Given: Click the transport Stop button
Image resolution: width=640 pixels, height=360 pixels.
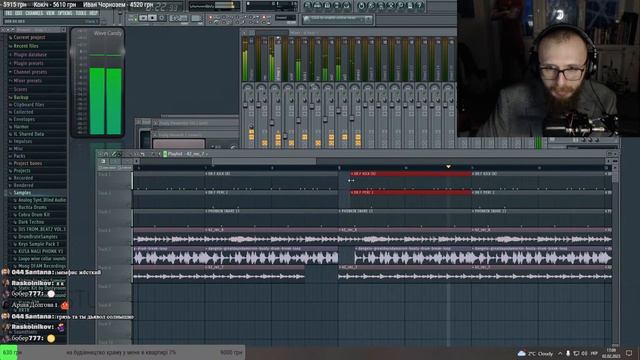Looking at the screenshot, I should coord(152,18).
